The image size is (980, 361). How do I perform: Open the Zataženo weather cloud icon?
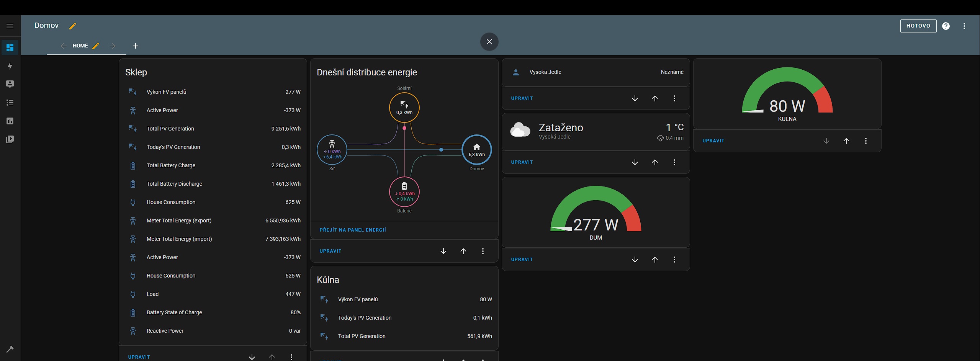pyautogui.click(x=520, y=130)
